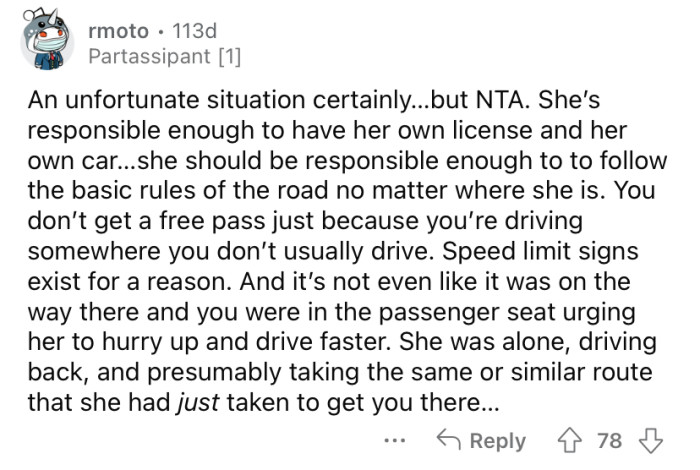
Task: Click the comment score of 78
Action: [x=610, y=441]
